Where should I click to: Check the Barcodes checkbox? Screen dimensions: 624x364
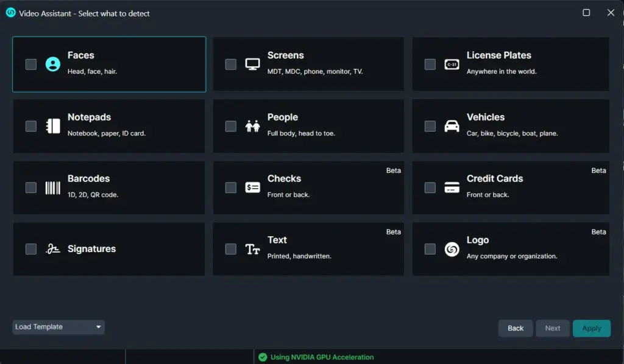(31, 187)
